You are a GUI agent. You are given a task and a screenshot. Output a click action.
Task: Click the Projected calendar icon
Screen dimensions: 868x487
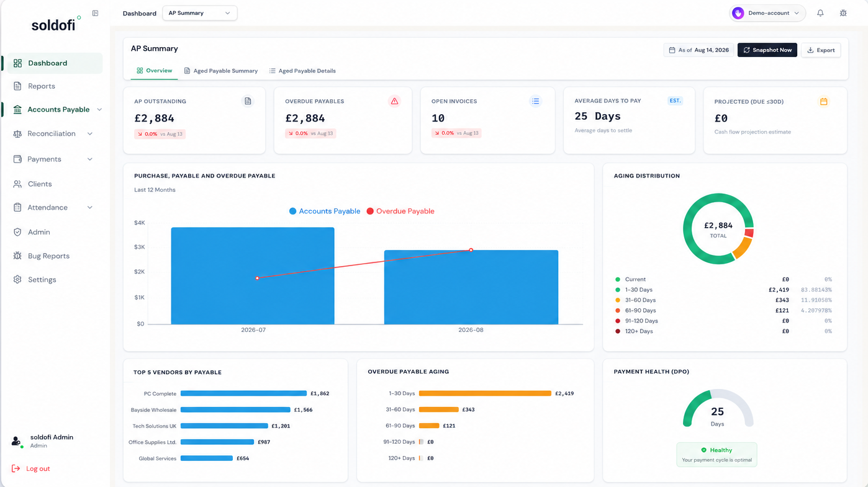click(x=824, y=102)
